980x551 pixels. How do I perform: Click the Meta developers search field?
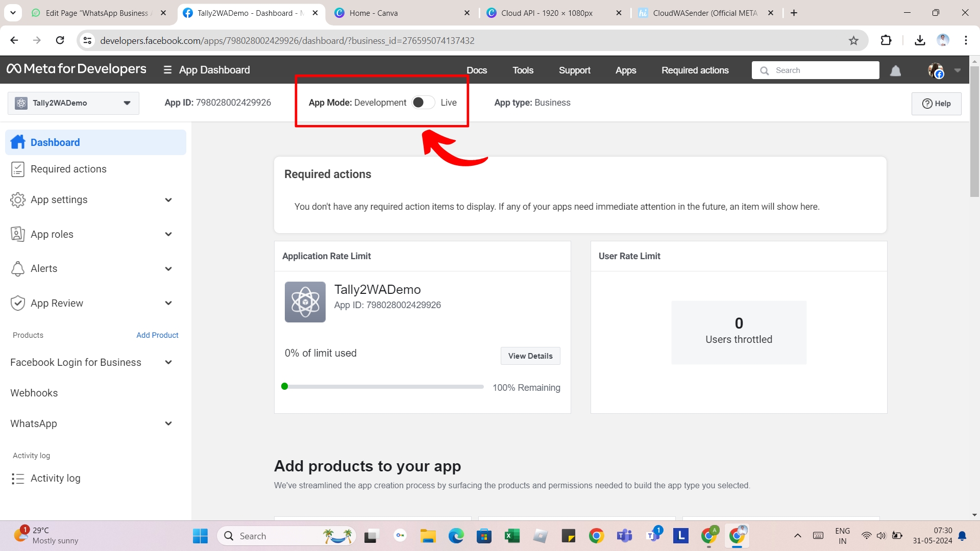click(x=815, y=70)
